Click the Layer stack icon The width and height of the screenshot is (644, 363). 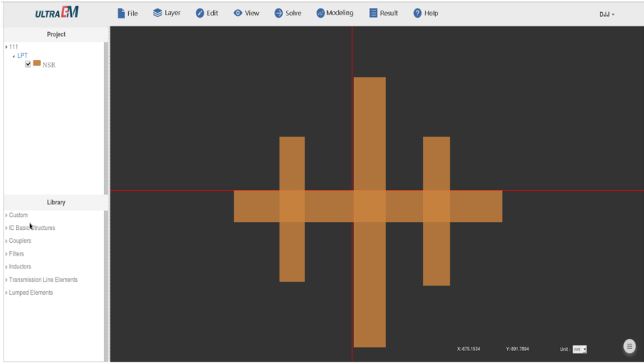point(157,13)
